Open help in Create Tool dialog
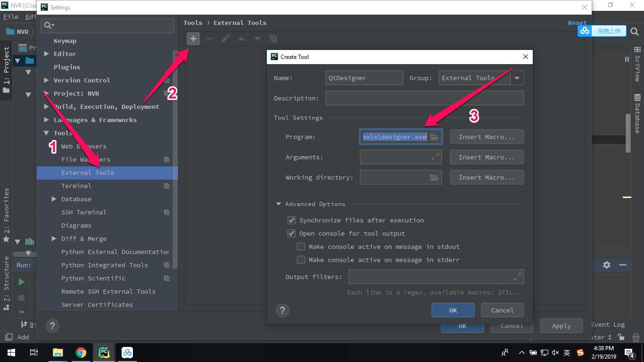 (x=282, y=310)
